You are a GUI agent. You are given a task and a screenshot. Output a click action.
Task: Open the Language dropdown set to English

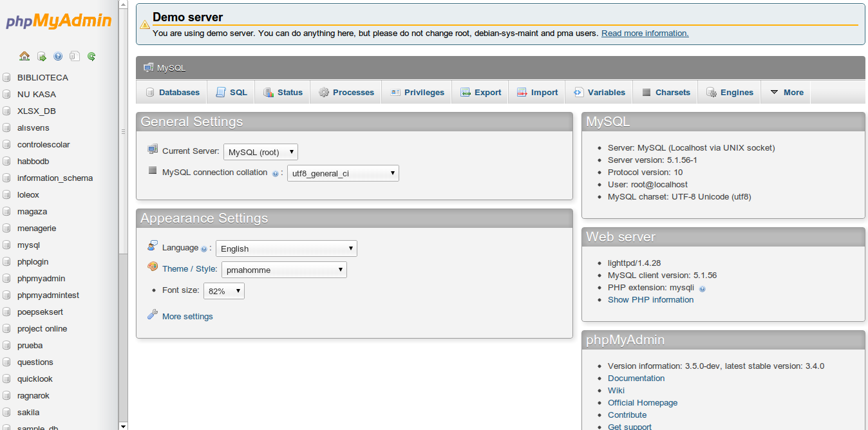click(x=287, y=248)
